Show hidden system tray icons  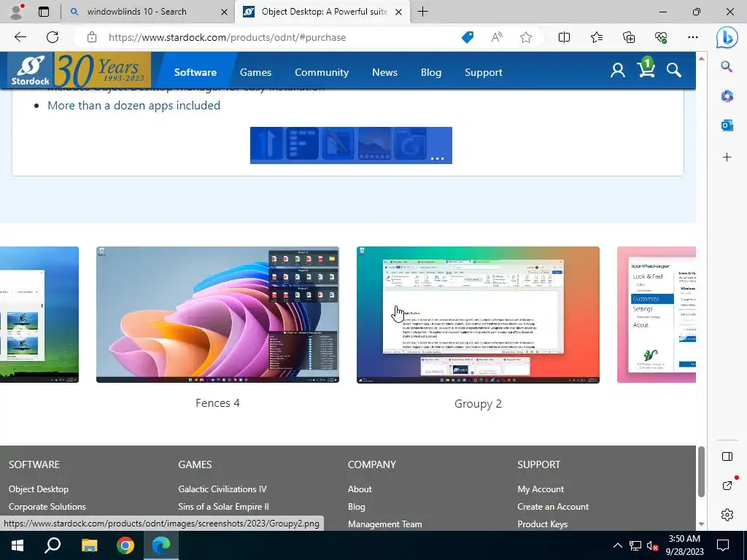(x=617, y=545)
